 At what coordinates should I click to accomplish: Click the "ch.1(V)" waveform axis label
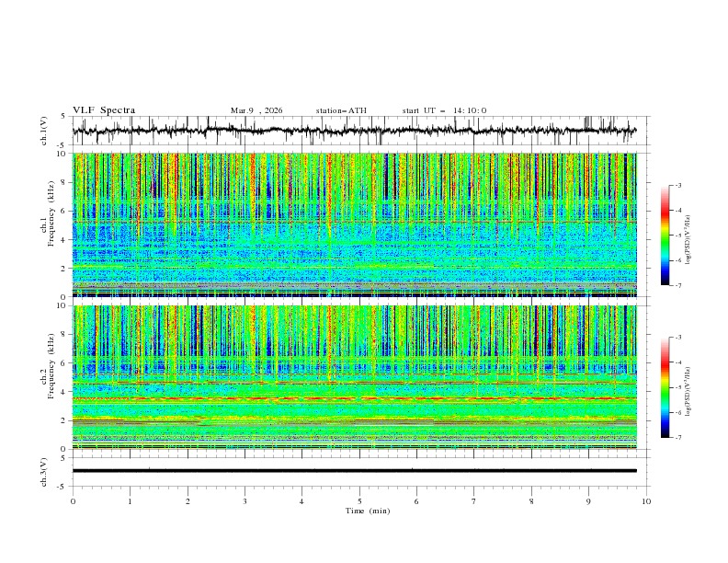pos(44,131)
